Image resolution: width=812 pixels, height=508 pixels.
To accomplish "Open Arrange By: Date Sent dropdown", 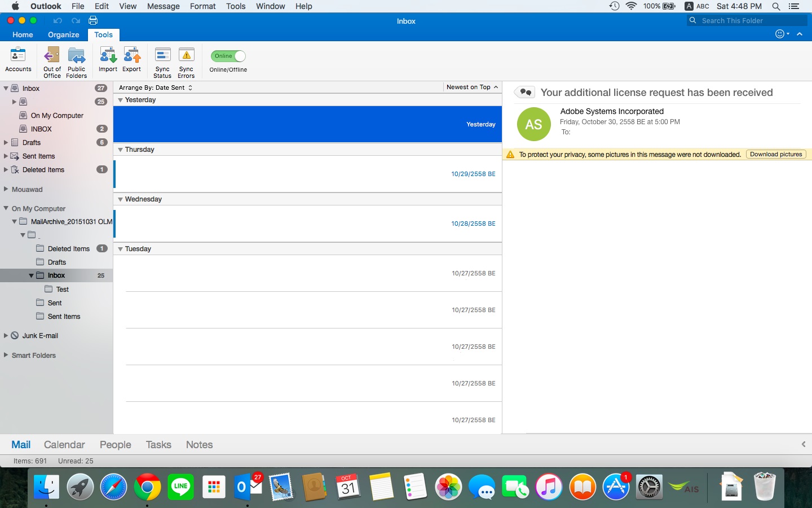I will (x=156, y=87).
